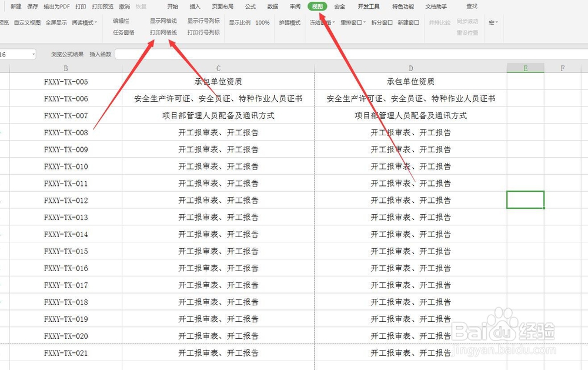Click the 打印 (Print) icon
Image resolution: width=588 pixels, height=370 pixels.
81,6
